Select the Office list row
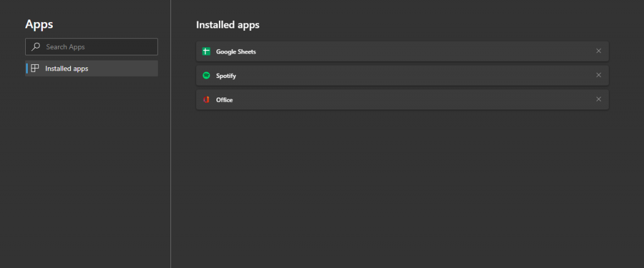The height and width of the screenshot is (268, 644). [x=402, y=99]
